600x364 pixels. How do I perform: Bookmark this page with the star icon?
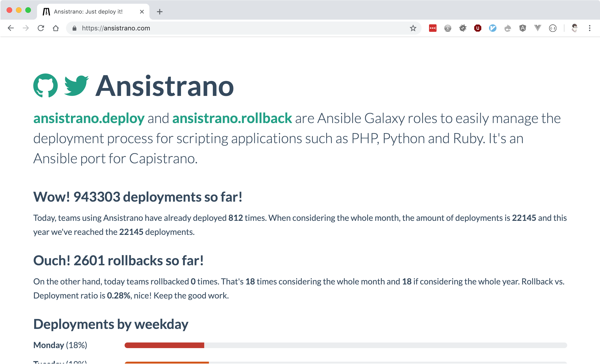[x=413, y=28]
